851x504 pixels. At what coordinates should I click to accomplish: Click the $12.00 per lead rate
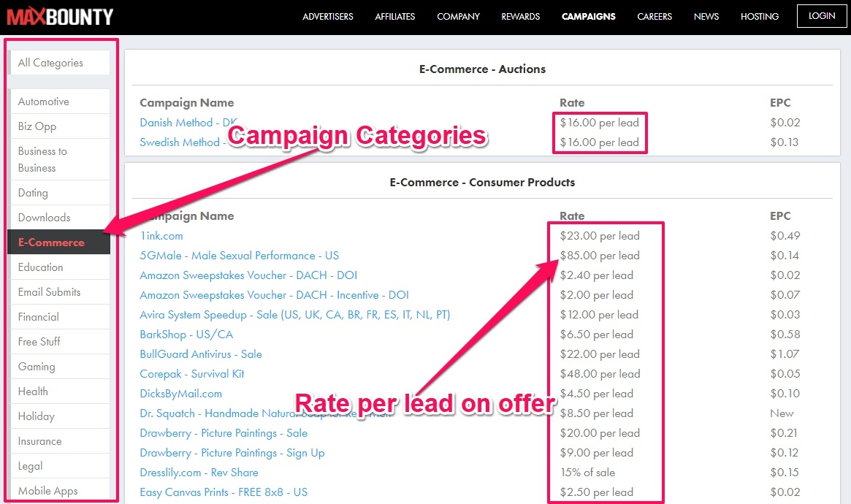599,315
